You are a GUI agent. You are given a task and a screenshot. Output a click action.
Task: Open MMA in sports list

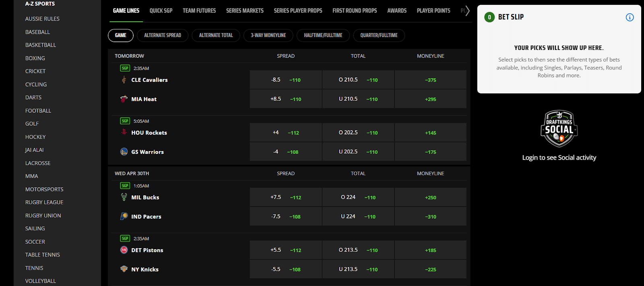tap(32, 176)
